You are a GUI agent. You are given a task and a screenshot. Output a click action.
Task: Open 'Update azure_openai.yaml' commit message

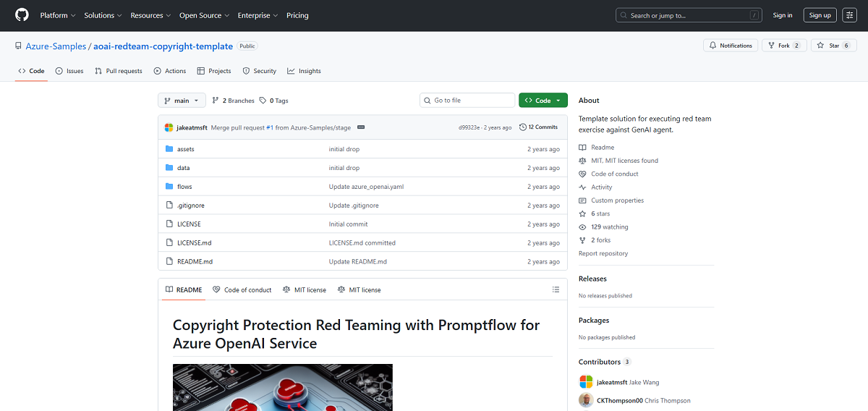(366, 187)
